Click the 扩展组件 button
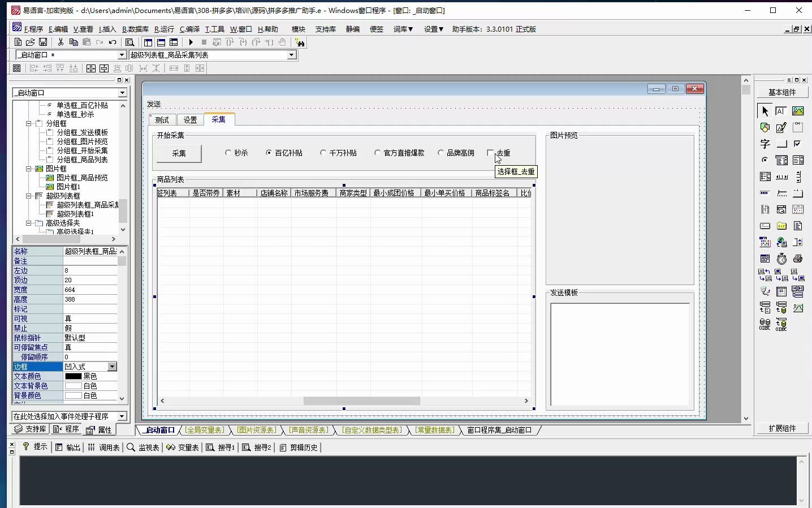Viewport: 812px width, 508px height. click(782, 428)
